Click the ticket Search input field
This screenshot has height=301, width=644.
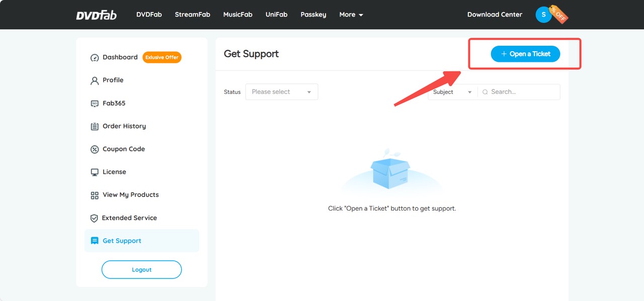click(522, 92)
